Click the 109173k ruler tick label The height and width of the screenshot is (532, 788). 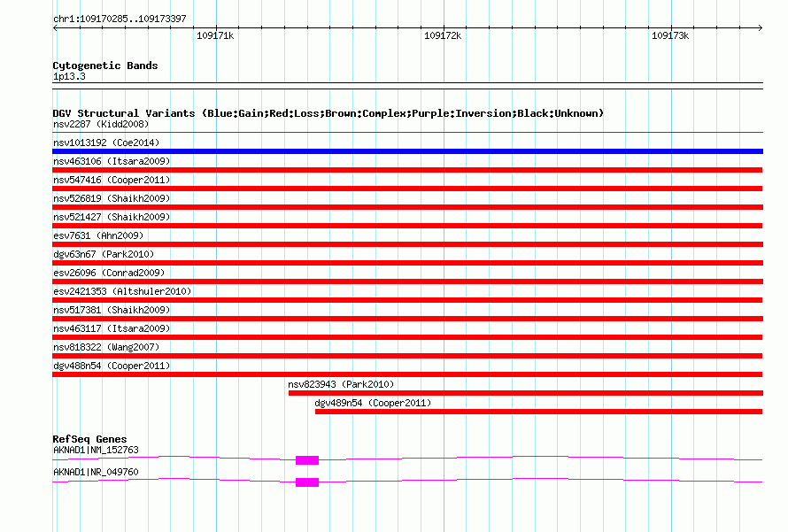[670, 35]
